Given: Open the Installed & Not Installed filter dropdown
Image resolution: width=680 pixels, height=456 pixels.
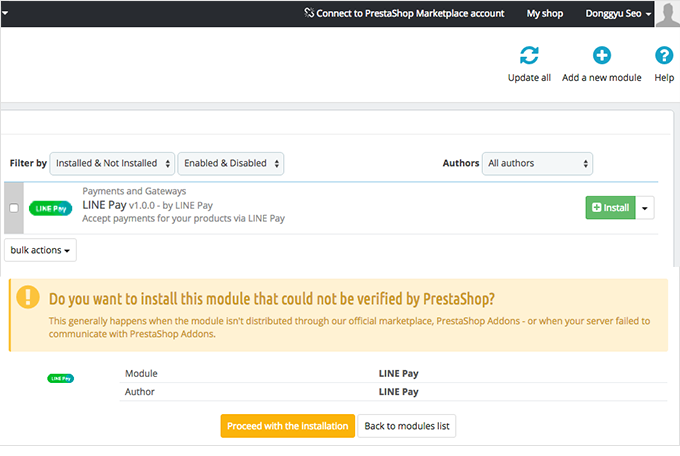Looking at the screenshot, I should pos(112,164).
